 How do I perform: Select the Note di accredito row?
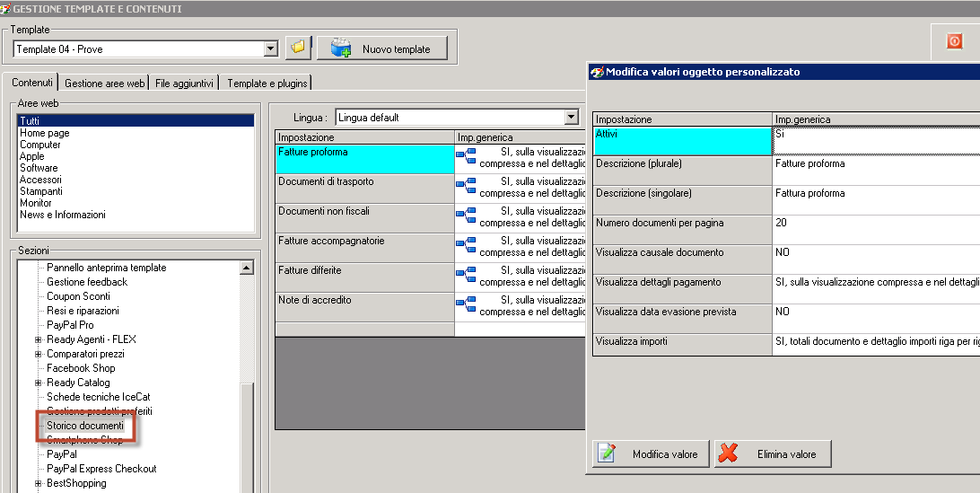[x=365, y=307]
